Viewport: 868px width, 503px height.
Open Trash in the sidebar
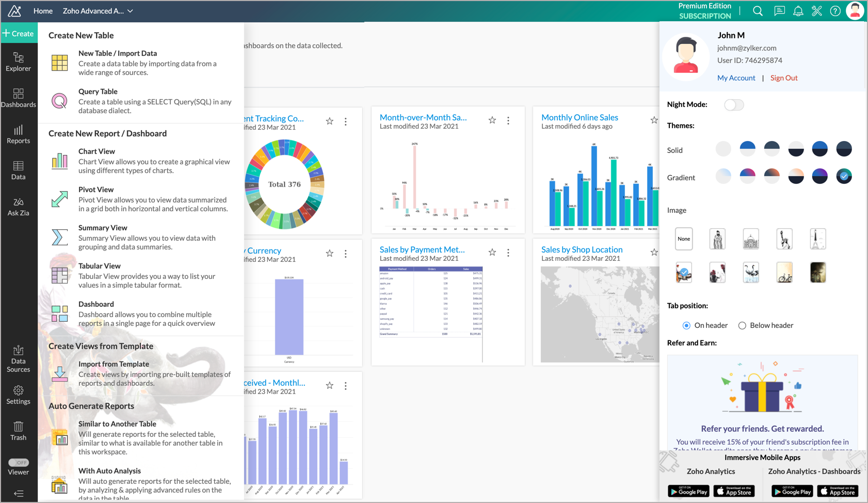point(19,431)
